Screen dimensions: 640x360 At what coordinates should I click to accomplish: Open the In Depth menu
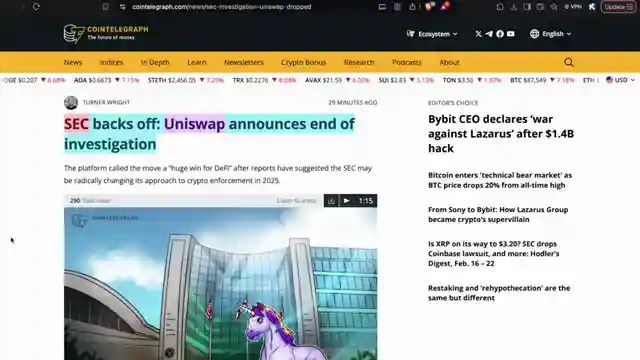(x=155, y=62)
